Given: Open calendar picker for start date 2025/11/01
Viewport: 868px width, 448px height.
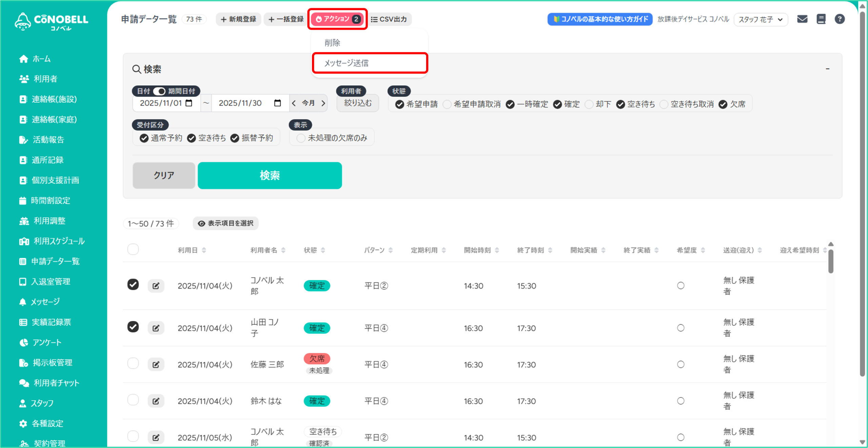Looking at the screenshot, I should (x=189, y=103).
